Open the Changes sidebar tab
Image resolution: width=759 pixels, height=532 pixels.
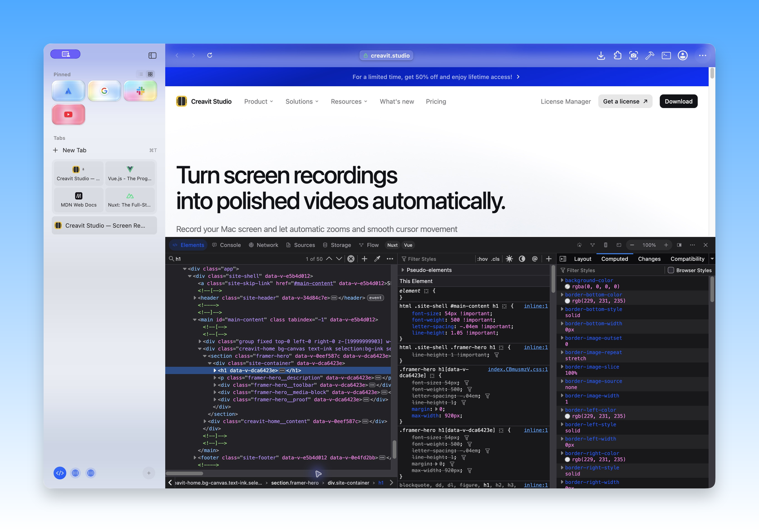(x=649, y=259)
